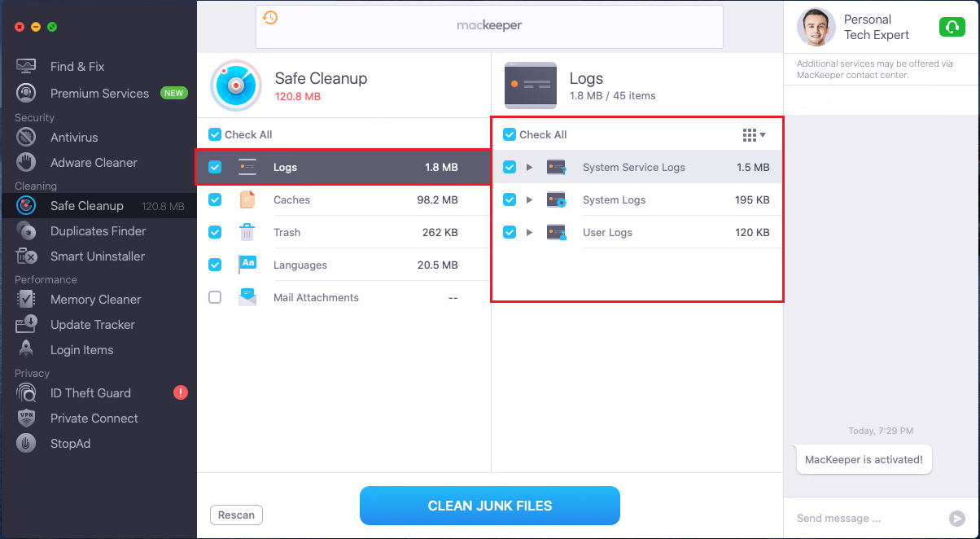The image size is (980, 539).
Task: Click the 'MacKeeper is activated!' chat message
Action: pos(864,459)
